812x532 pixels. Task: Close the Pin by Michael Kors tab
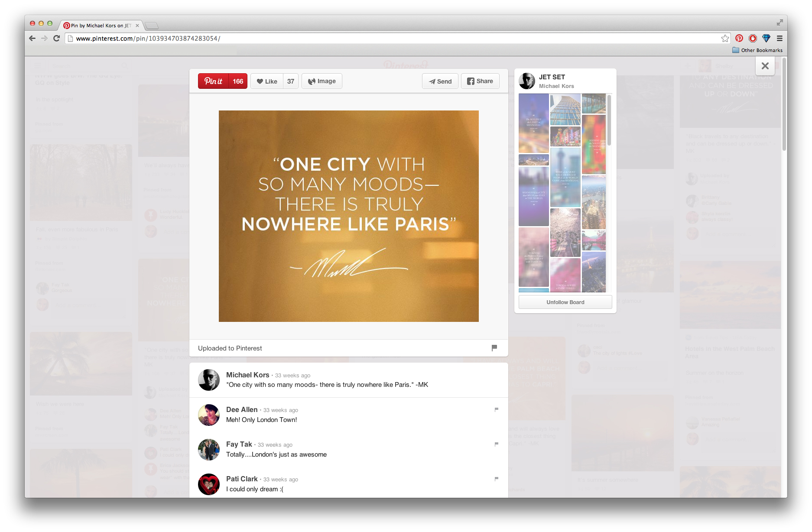point(137,26)
